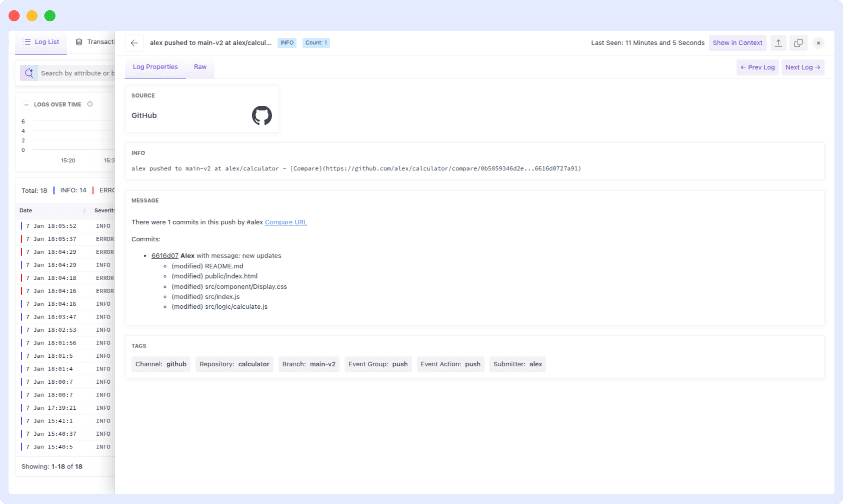Click the copy icon next to export
This screenshot has height=504, width=843.
tap(798, 43)
